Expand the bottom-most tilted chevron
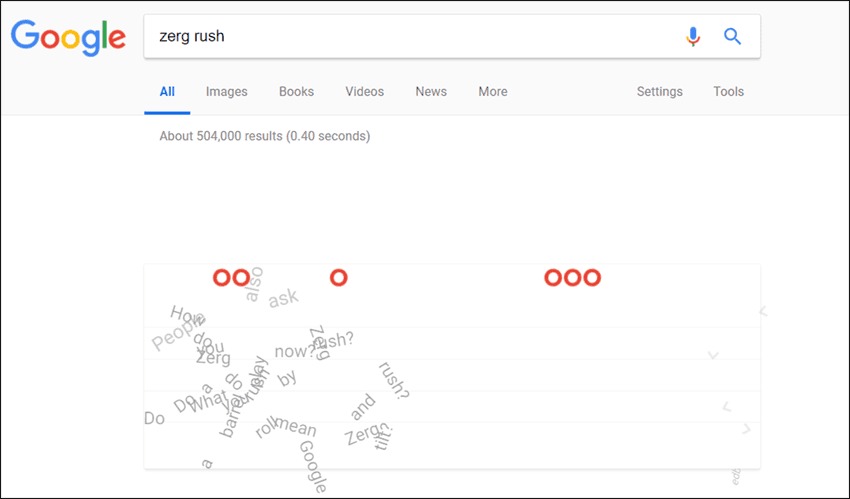The width and height of the screenshot is (850, 499). pyautogui.click(x=746, y=429)
